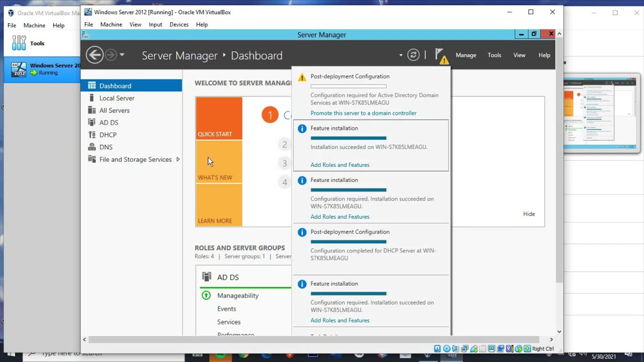Click the notifications flag with warning
The width and height of the screenshot is (644, 362).
pyautogui.click(x=441, y=55)
